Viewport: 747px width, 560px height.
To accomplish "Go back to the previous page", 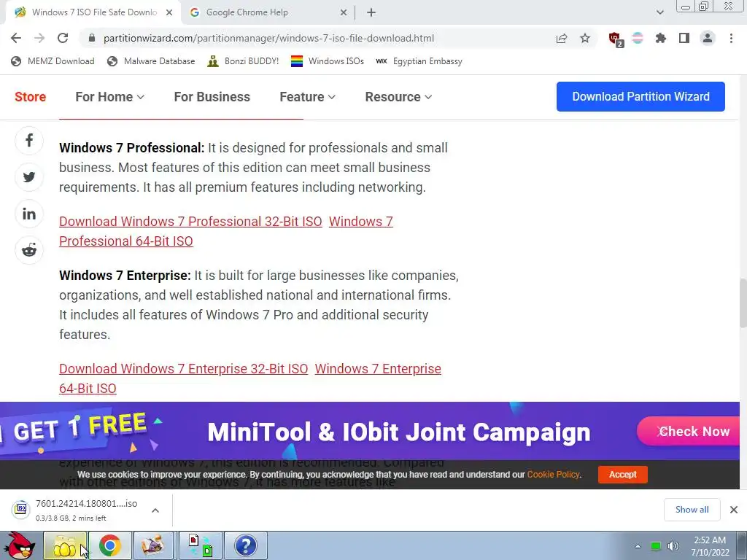I will click(16, 38).
